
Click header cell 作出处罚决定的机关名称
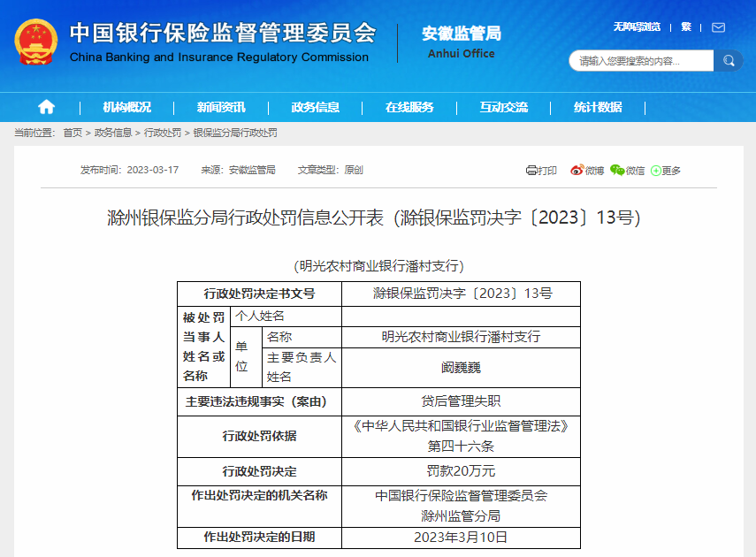(x=259, y=507)
